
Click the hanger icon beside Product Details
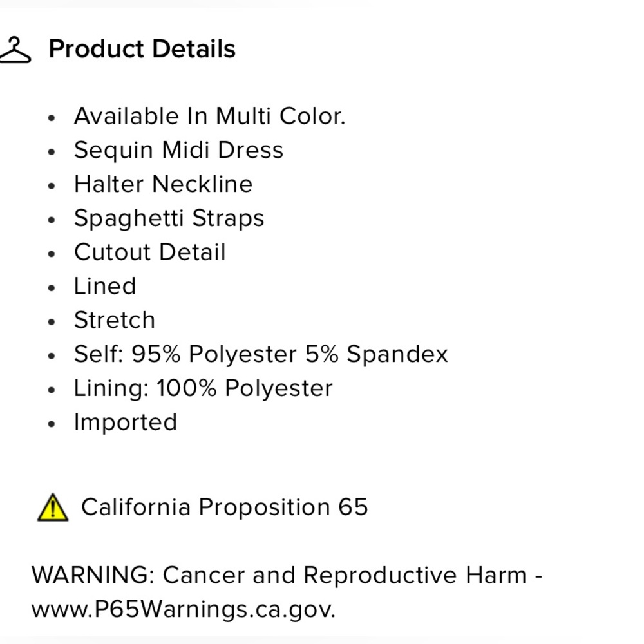(15, 50)
